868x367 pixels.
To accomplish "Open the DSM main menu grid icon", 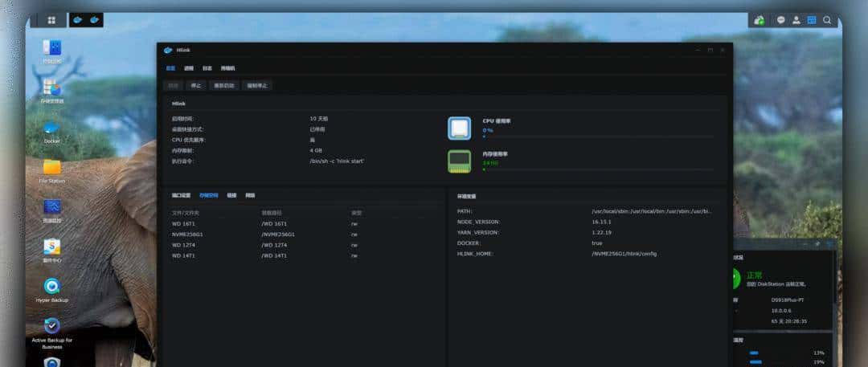I will (51, 20).
